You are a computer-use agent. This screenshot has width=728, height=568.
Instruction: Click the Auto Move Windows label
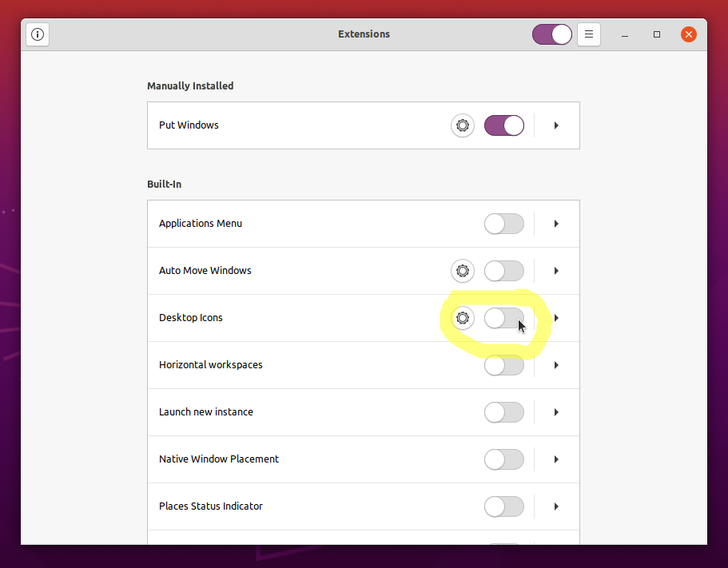click(x=205, y=271)
